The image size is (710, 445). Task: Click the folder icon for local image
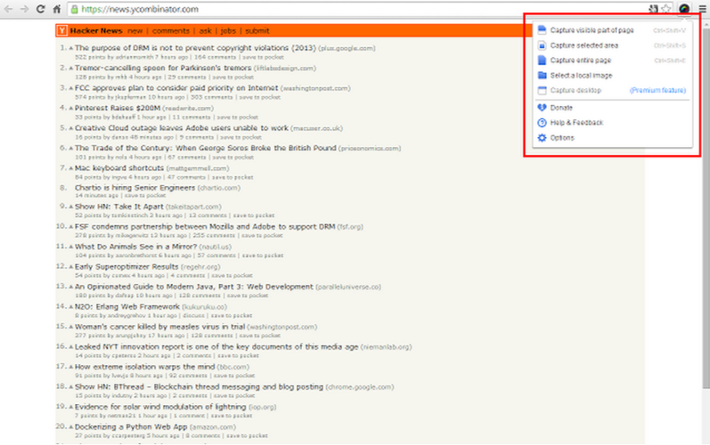coord(542,75)
